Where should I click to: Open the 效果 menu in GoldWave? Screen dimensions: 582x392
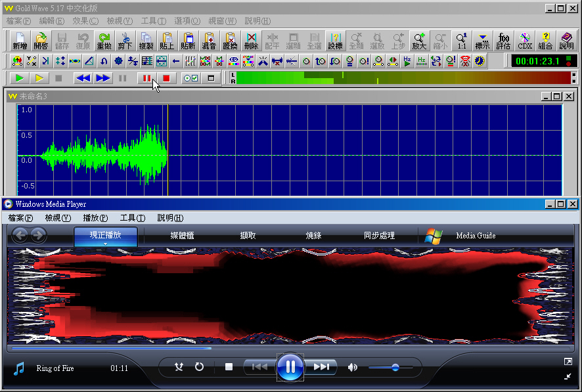point(84,21)
